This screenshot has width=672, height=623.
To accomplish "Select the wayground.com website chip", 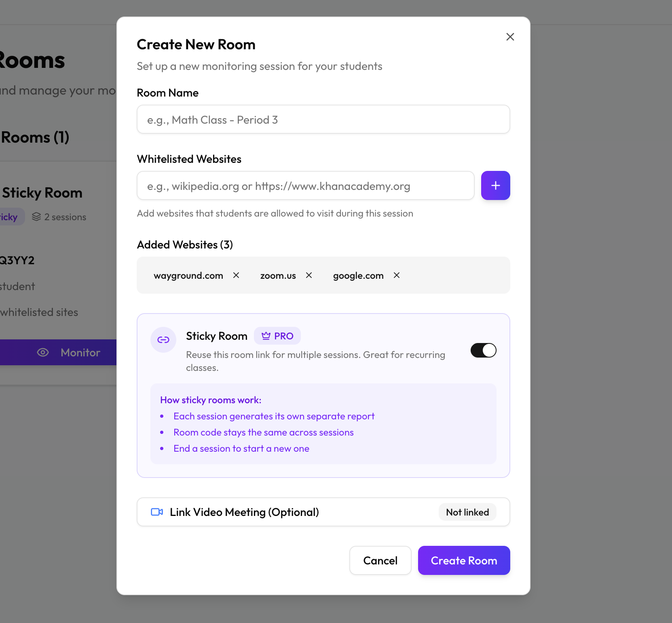I will (188, 276).
